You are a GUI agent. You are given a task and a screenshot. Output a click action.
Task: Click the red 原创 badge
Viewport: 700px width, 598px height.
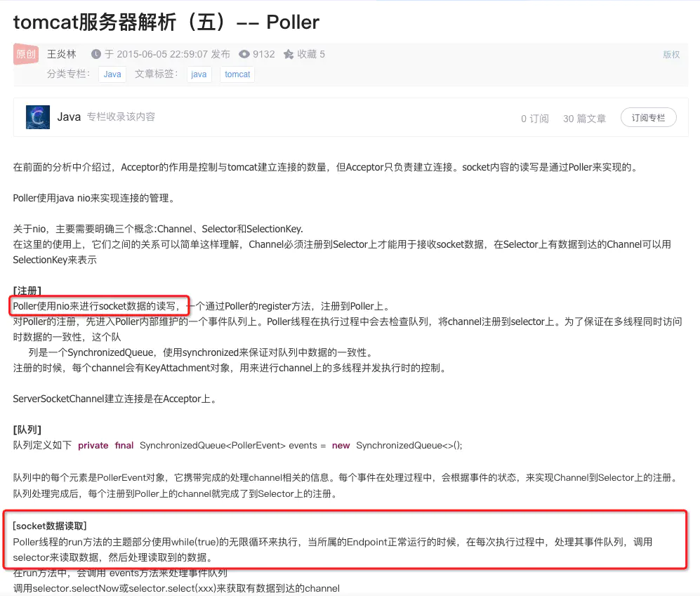pos(25,54)
